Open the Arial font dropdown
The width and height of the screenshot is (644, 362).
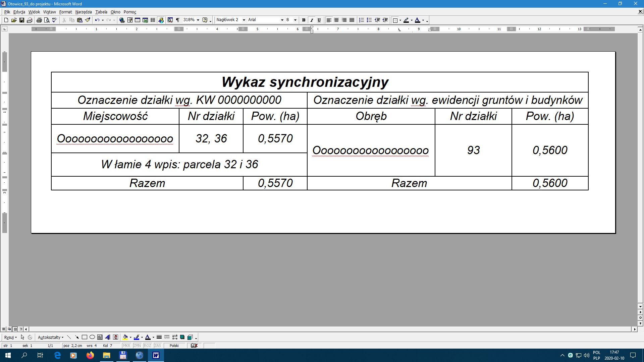pos(282,20)
